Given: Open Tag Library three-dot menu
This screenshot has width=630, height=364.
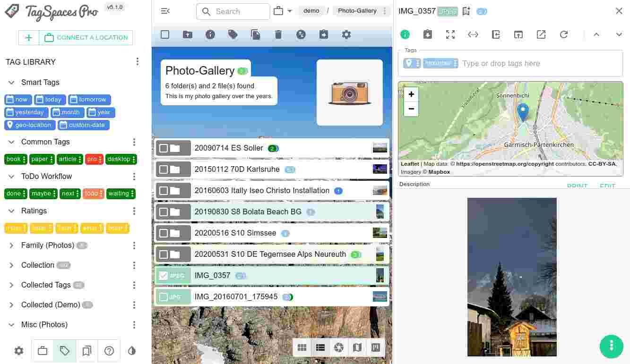Looking at the screenshot, I should (x=138, y=62).
